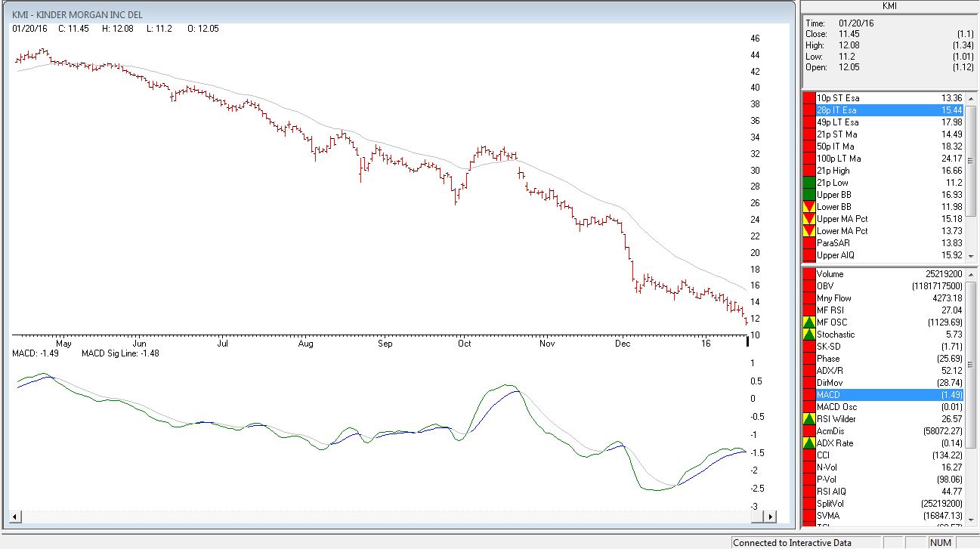Click the Close value 11.45 in the quote panel

coord(850,34)
